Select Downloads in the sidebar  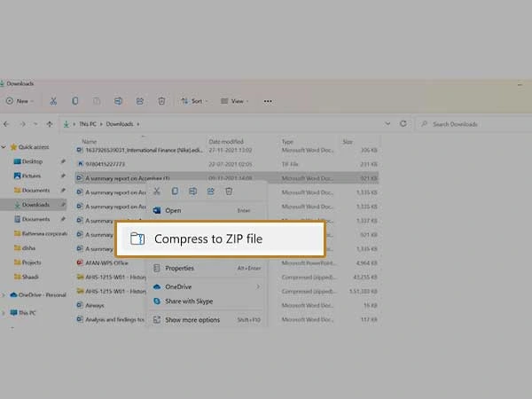[35, 205]
